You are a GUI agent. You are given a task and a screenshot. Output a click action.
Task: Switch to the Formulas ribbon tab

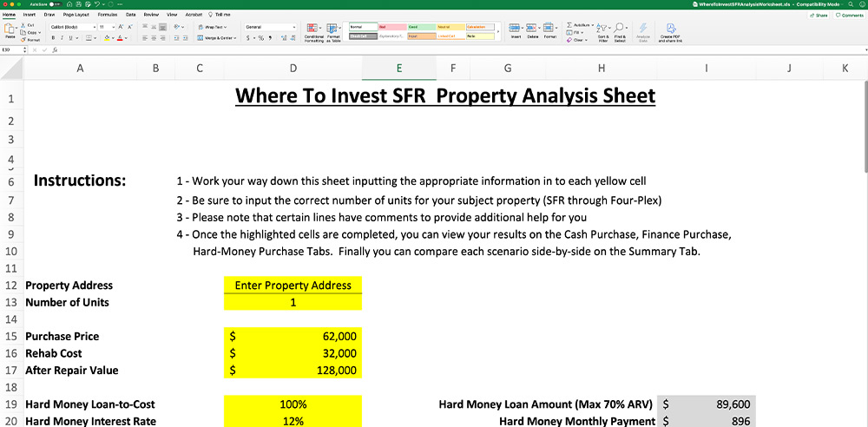108,15
